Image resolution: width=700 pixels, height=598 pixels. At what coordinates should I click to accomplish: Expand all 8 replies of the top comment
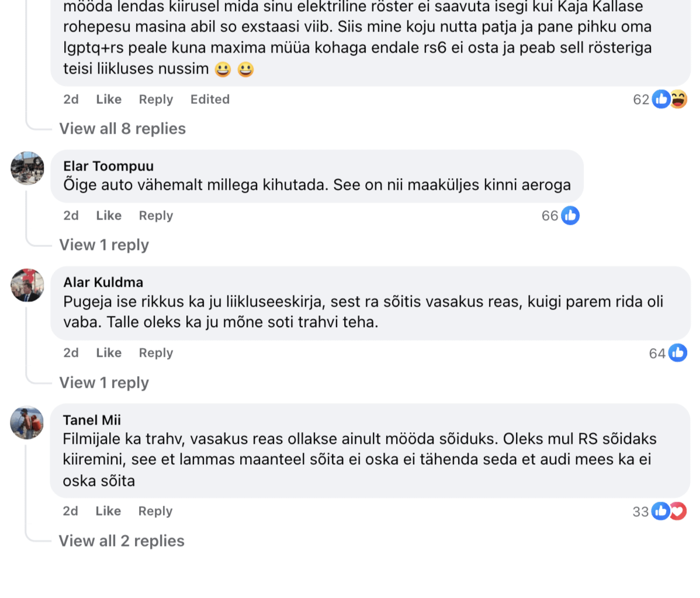pyautogui.click(x=122, y=128)
